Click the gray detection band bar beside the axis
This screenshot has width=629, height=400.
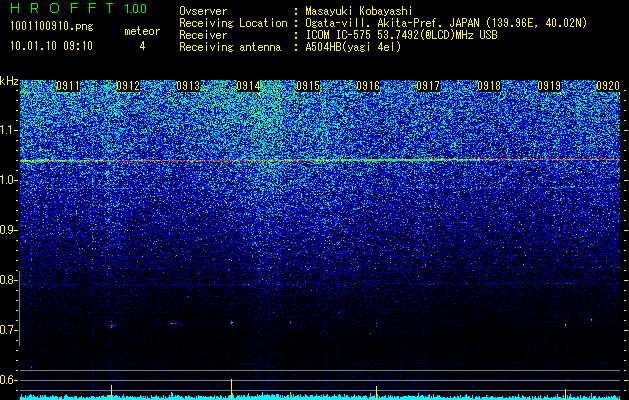pyautogui.click(x=19, y=308)
